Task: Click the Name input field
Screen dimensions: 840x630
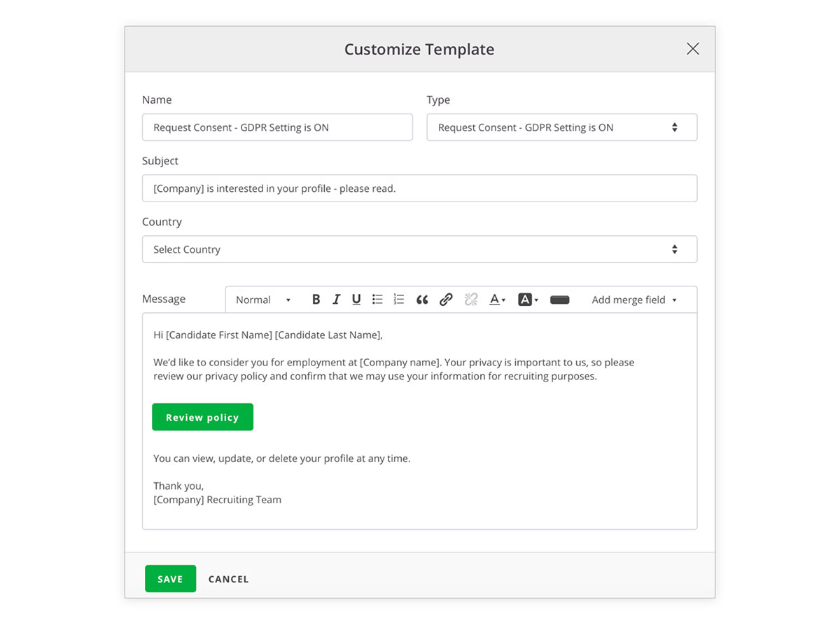Action: (277, 127)
